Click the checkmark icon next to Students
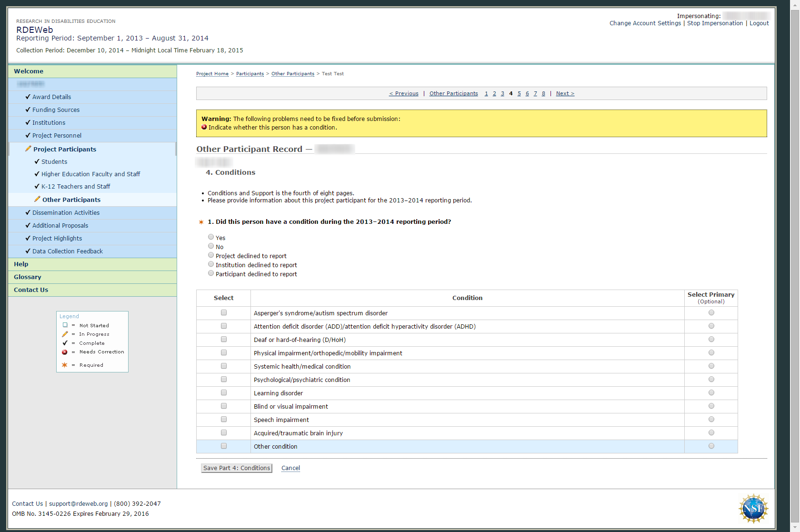Viewport: 800px width, 532px height. 37,161
